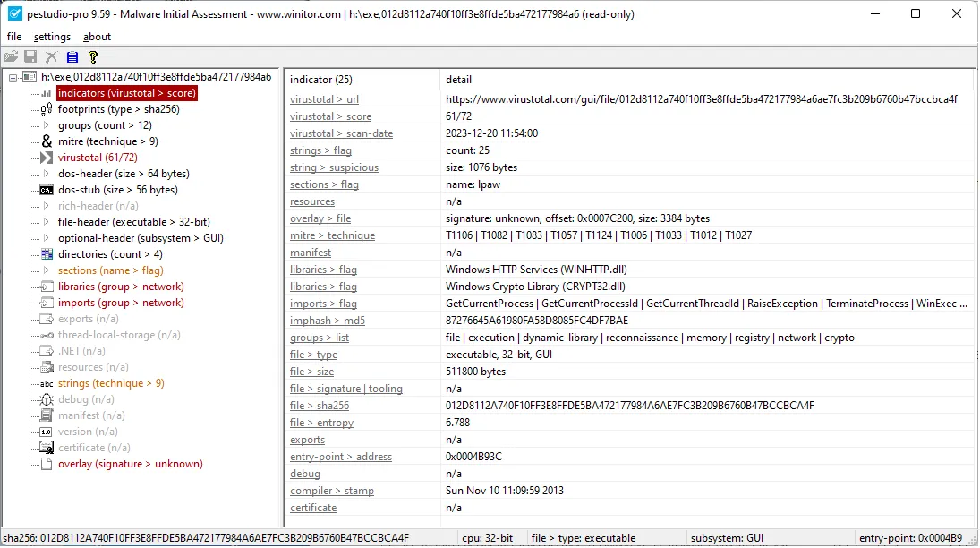Click the yellow help question mark icon

pyautogui.click(x=93, y=57)
